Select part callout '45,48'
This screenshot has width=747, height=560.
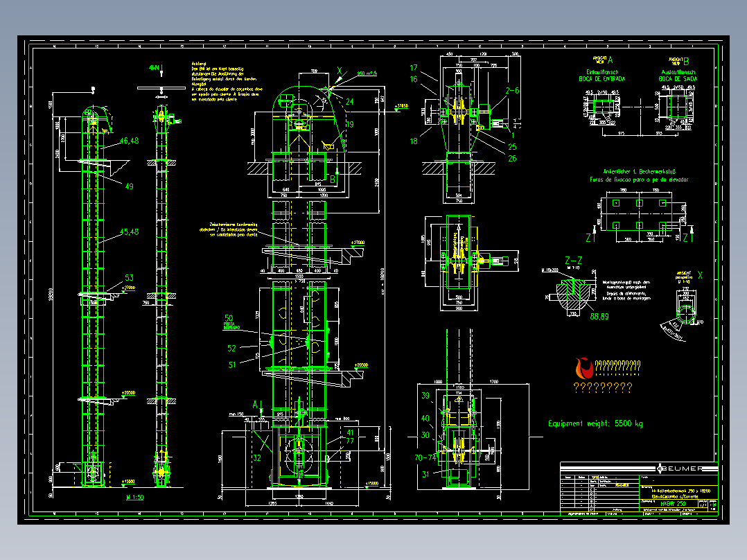[129, 231]
